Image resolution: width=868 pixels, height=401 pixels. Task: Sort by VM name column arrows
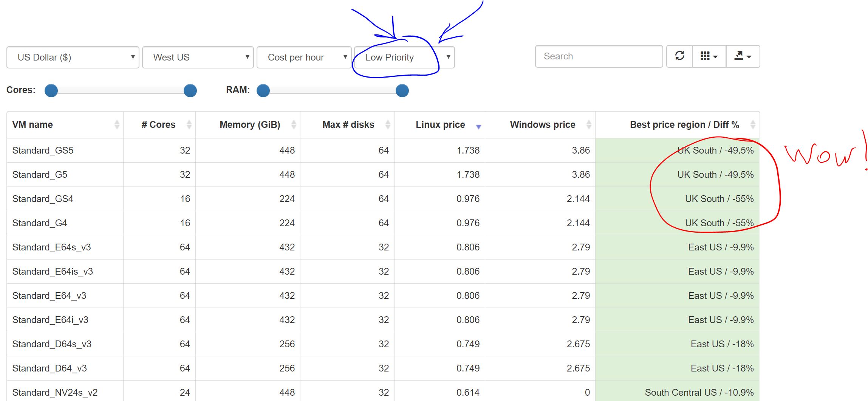coord(117,124)
